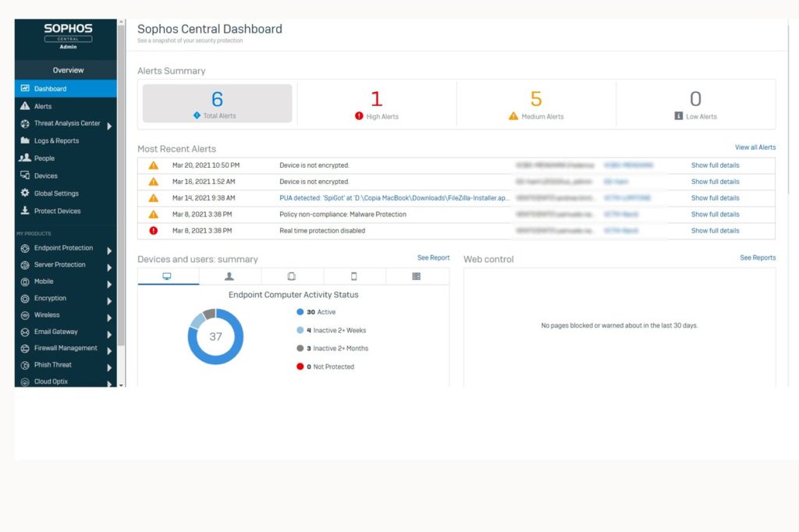Expand the Encryption product arrow
This screenshot has height=532, width=799.
[x=109, y=301]
